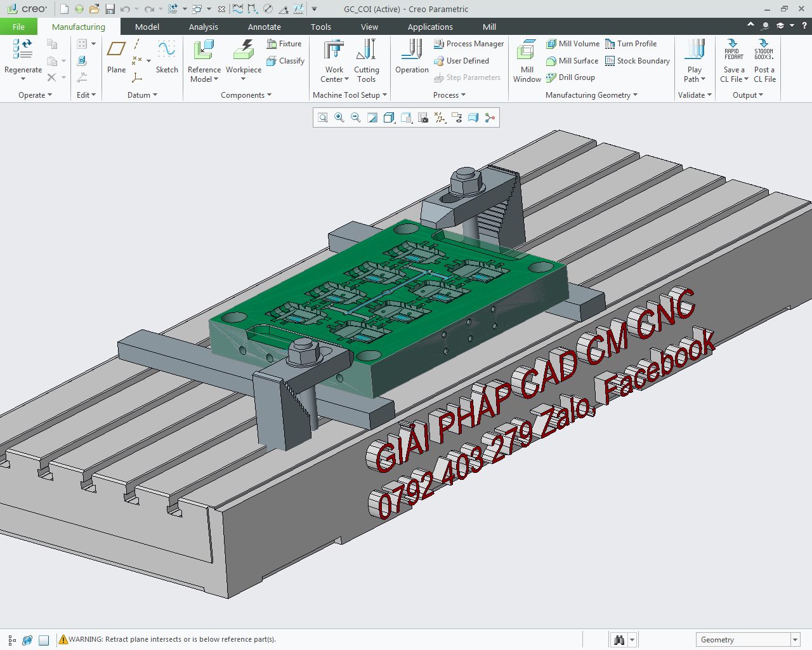The width and height of the screenshot is (812, 650).
Task: Toggle the model tree display in status bar
Action: (12, 640)
